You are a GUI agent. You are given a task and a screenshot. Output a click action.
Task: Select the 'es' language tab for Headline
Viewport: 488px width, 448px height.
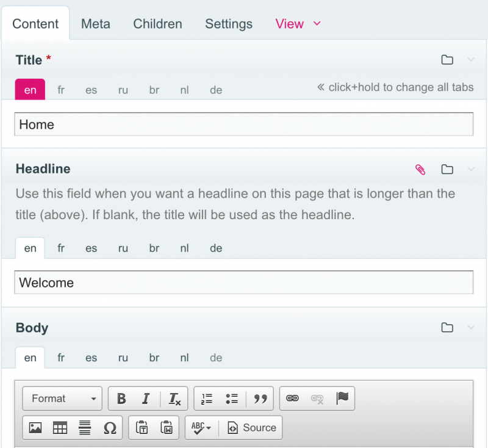[91, 248]
